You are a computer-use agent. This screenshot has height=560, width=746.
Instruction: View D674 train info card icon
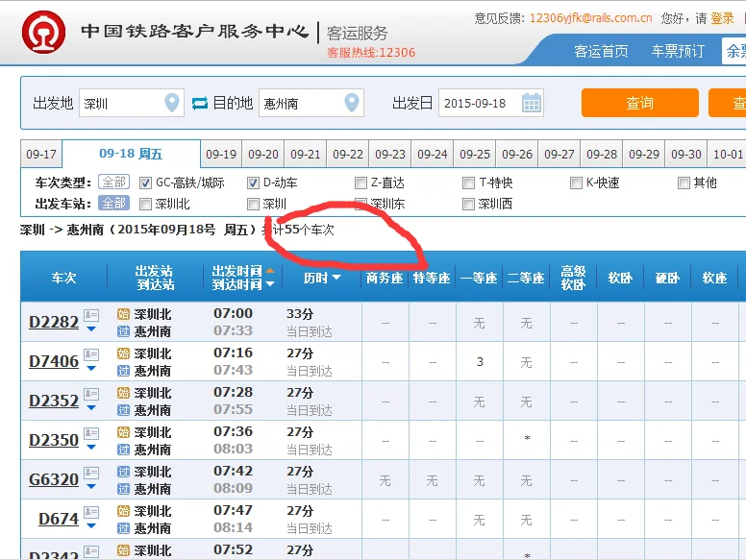(91, 512)
